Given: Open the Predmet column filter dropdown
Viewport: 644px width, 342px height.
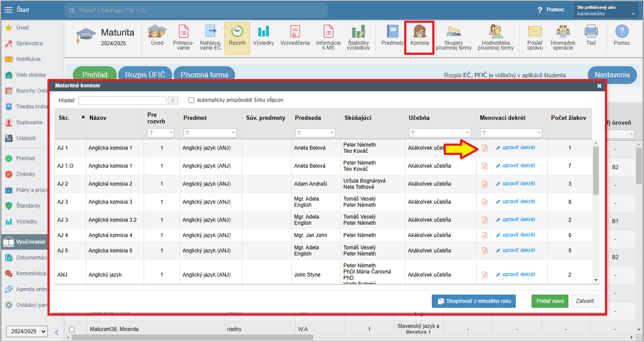Looking at the screenshot, I should tap(210, 133).
